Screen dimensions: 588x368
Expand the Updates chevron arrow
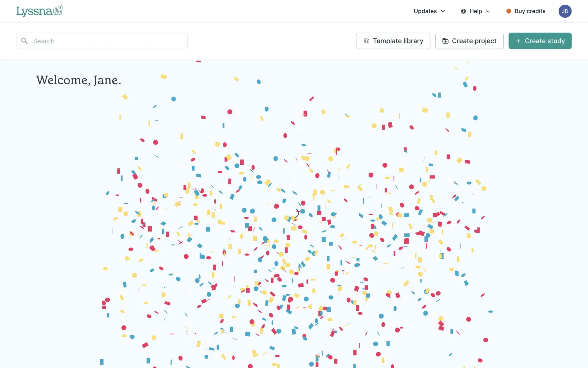[443, 11]
